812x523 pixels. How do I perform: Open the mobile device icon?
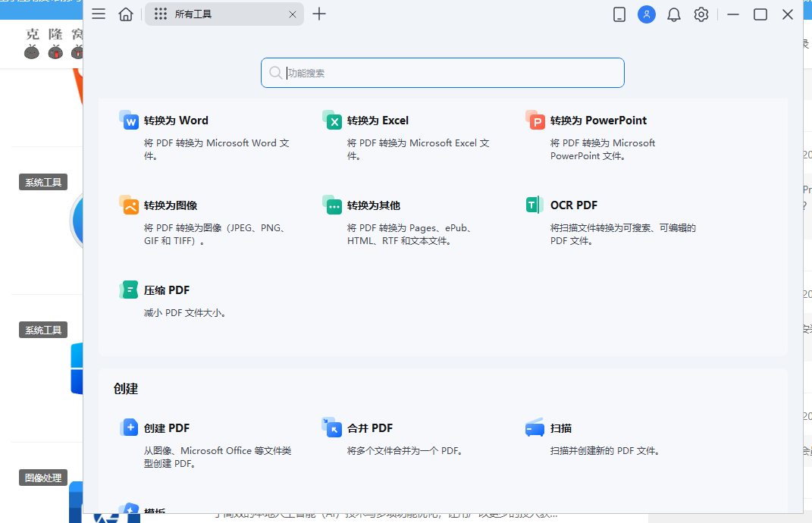point(619,14)
